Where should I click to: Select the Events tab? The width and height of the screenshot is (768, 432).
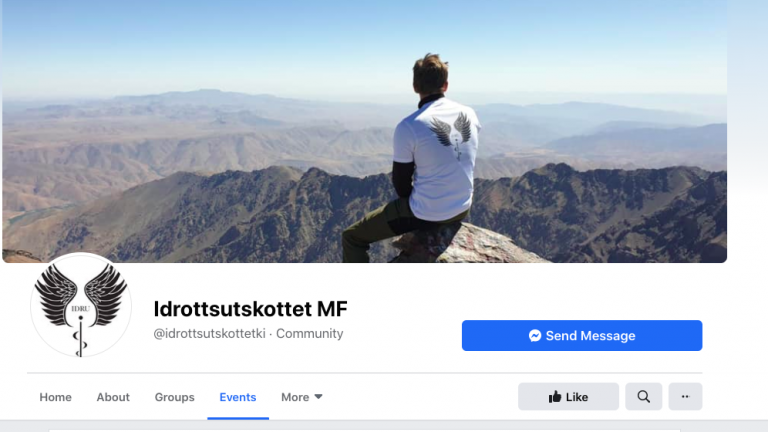pos(238,397)
